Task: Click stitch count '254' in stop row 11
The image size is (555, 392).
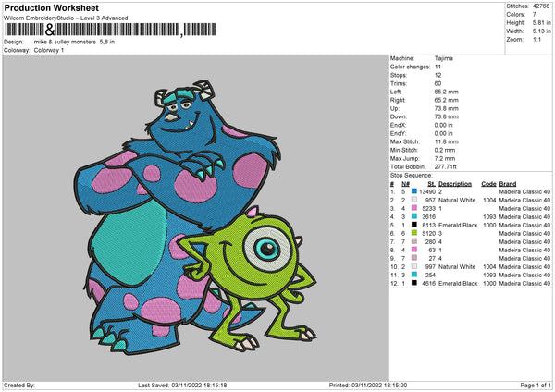Action: (x=430, y=275)
